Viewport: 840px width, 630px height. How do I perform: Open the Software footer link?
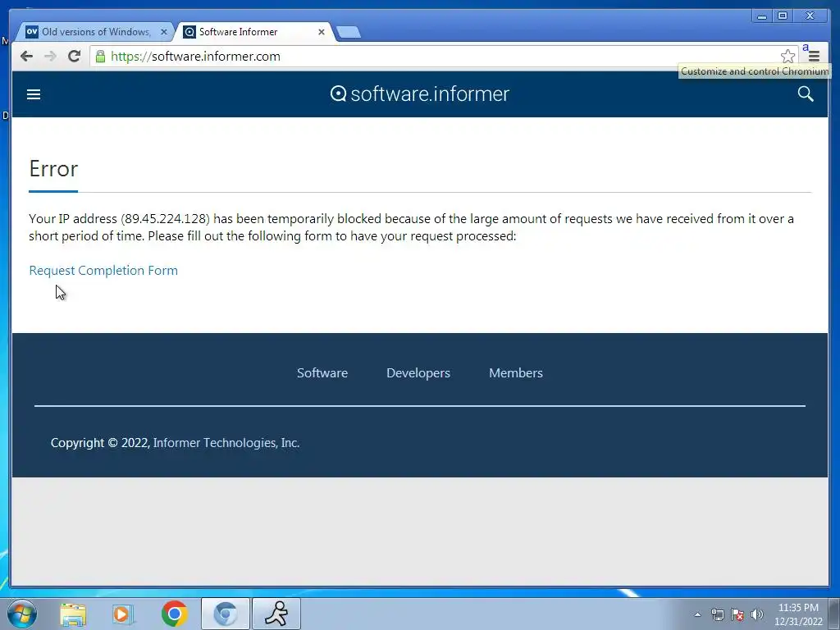pyautogui.click(x=322, y=373)
